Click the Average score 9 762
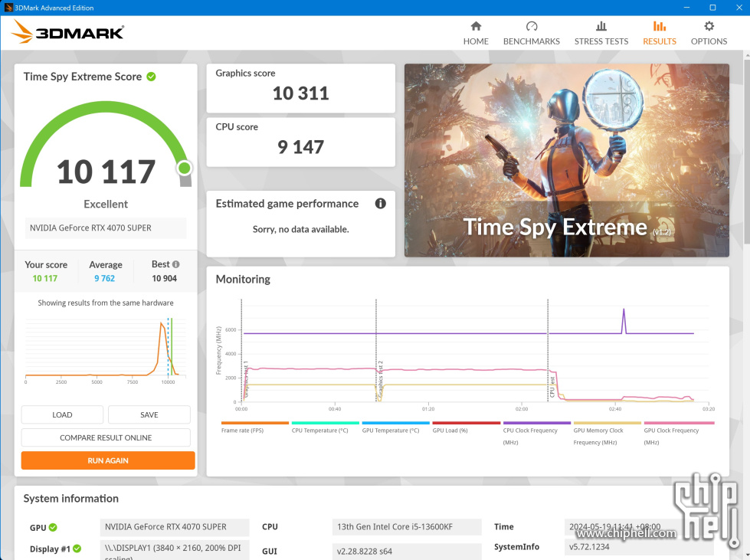 (x=105, y=278)
